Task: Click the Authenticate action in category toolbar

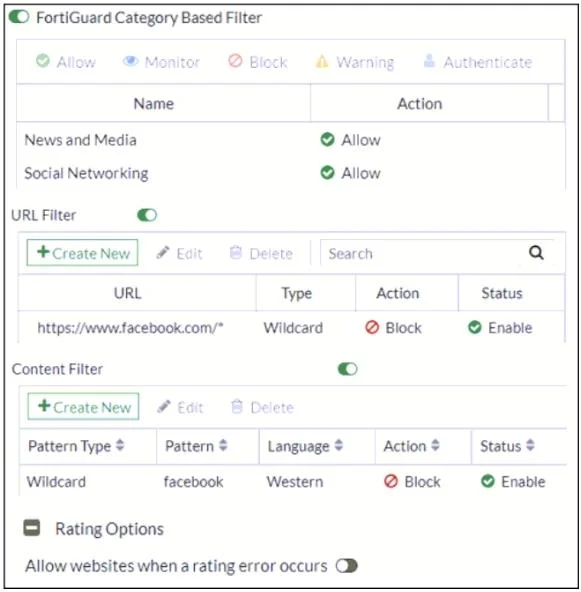Action: coord(478,62)
